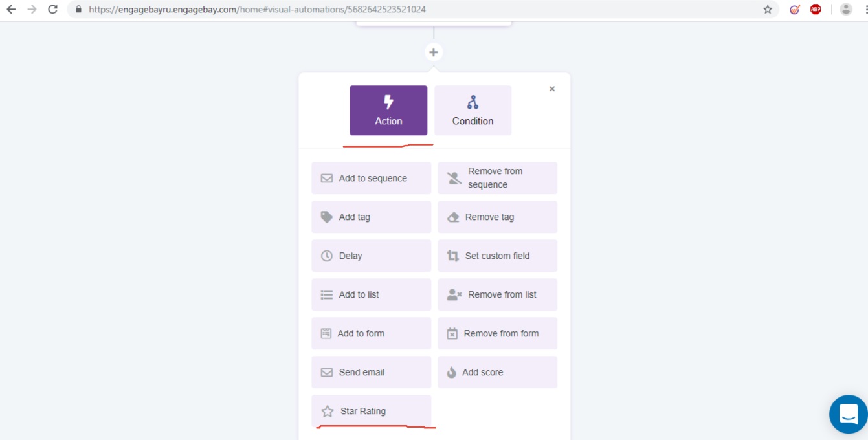868x440 pixels.
Task: Open the live chat support widget
Action: click(848, 413)
